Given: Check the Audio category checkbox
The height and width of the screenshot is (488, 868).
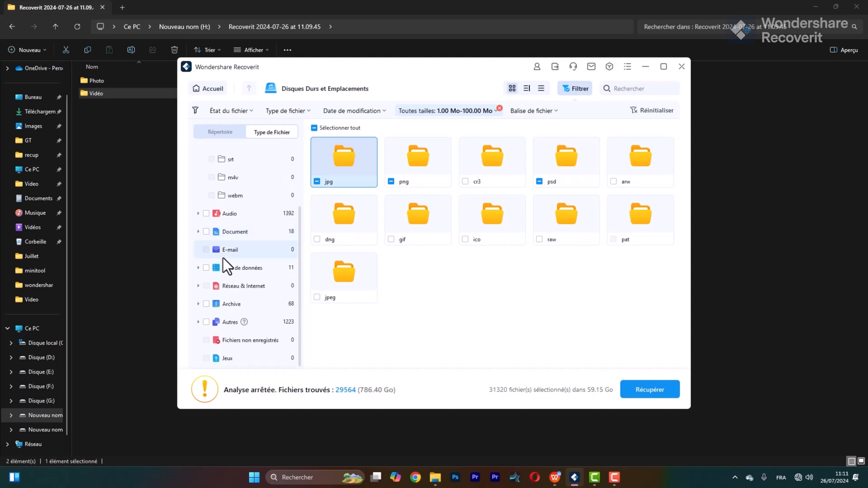Looking at the screenshot, I should pos(206,213).
